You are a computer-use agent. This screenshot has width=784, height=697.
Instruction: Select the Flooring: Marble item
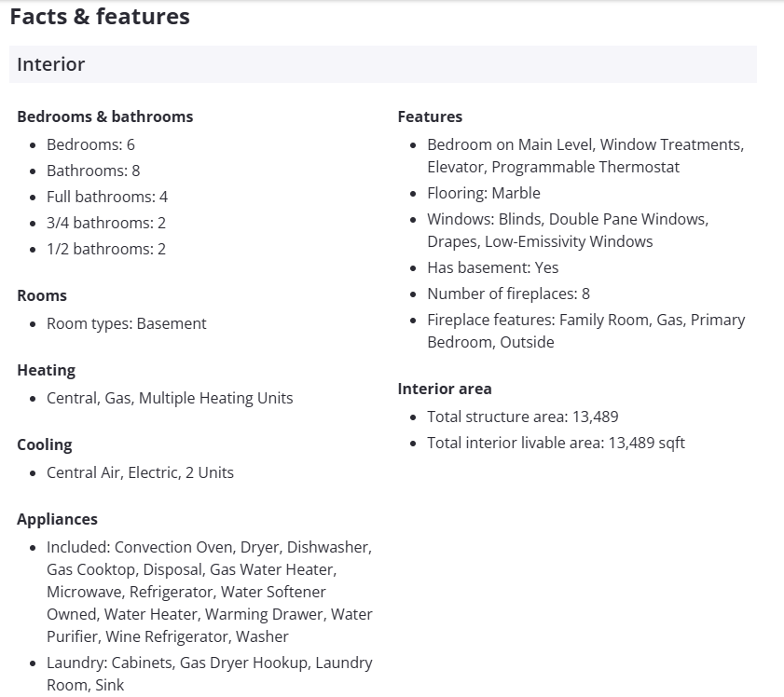point(484,193)
